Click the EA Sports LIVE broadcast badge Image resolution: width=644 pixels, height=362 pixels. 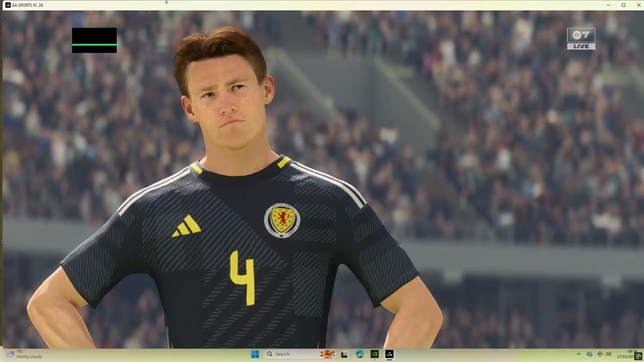coord(581,39)
